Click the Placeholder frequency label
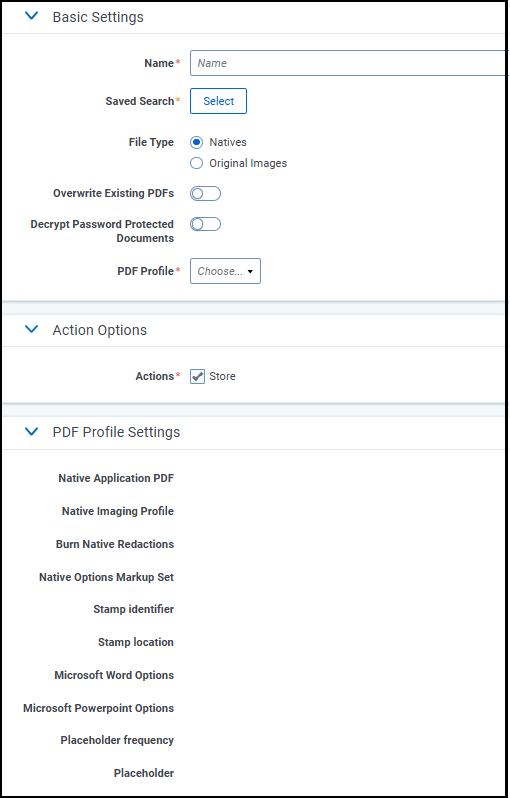This screenshot has height=798, width=510. tap(117, 740)
